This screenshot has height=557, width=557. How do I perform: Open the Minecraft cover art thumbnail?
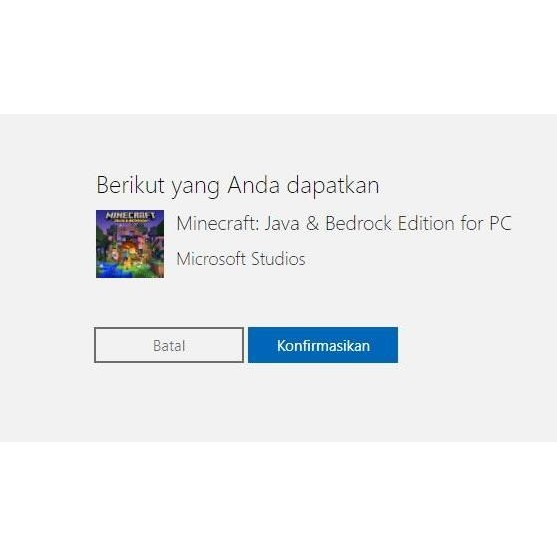tap(130, 244)
